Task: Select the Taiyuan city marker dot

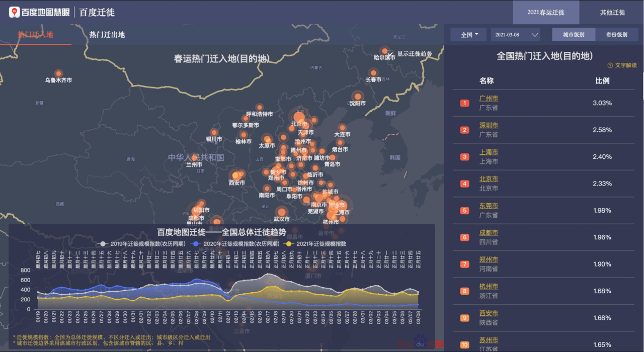Action: coord(267,139)
